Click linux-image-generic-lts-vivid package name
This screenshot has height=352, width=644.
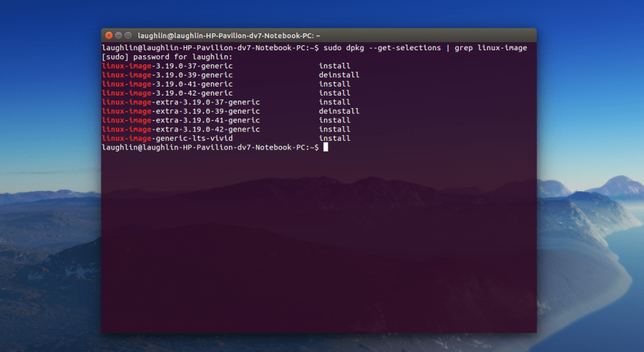(167, 138)
